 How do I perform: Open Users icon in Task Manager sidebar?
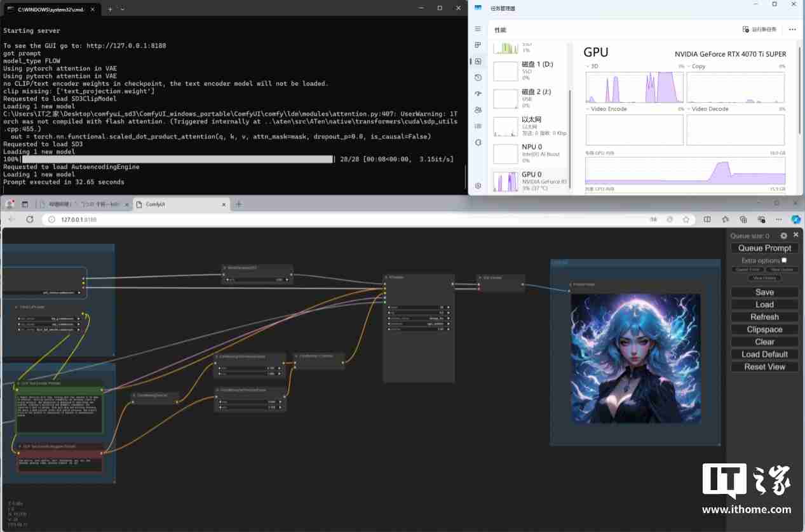[x=478, y=110]
